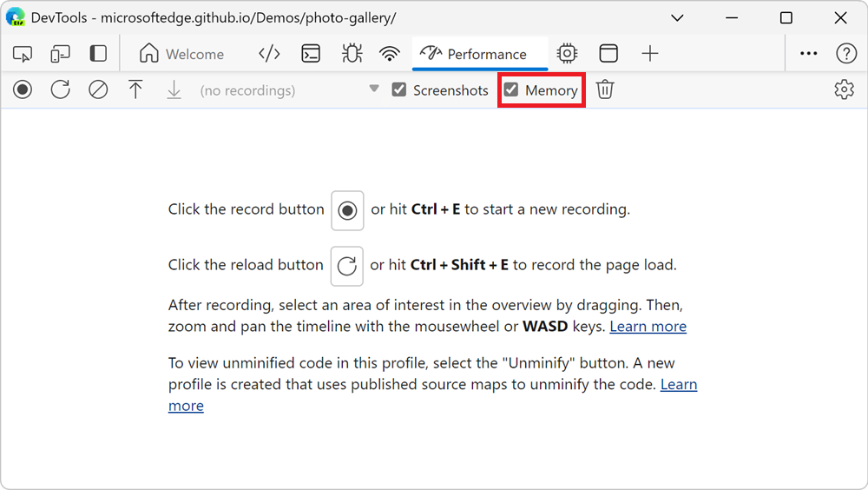Open the Memory chip tool
Viewport: 868px width, 490px height.
pos(567,54)
